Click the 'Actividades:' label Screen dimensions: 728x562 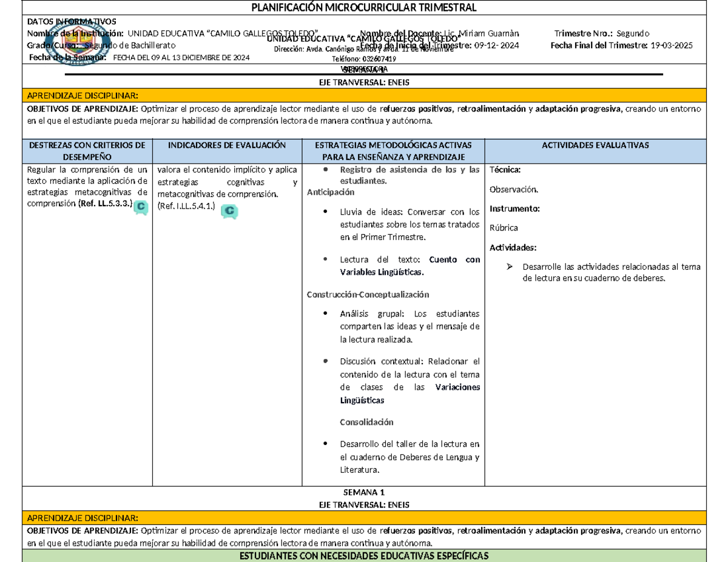click(513, 248)
